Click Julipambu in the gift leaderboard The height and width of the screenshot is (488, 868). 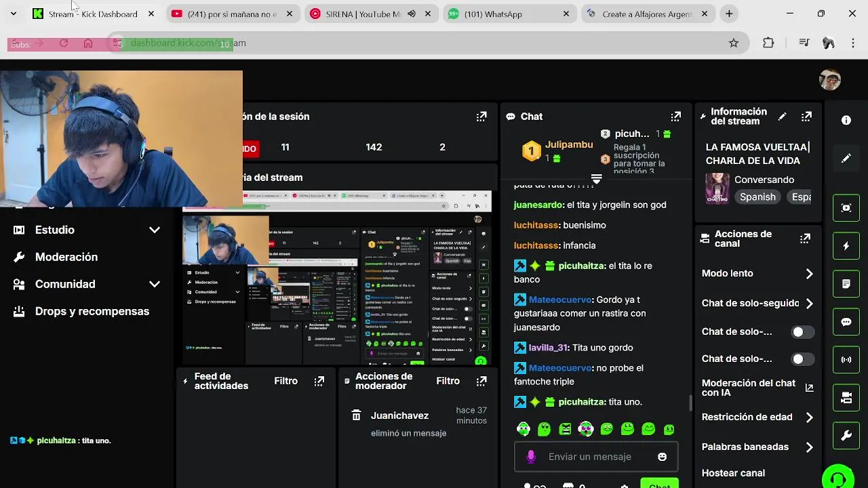569,144
